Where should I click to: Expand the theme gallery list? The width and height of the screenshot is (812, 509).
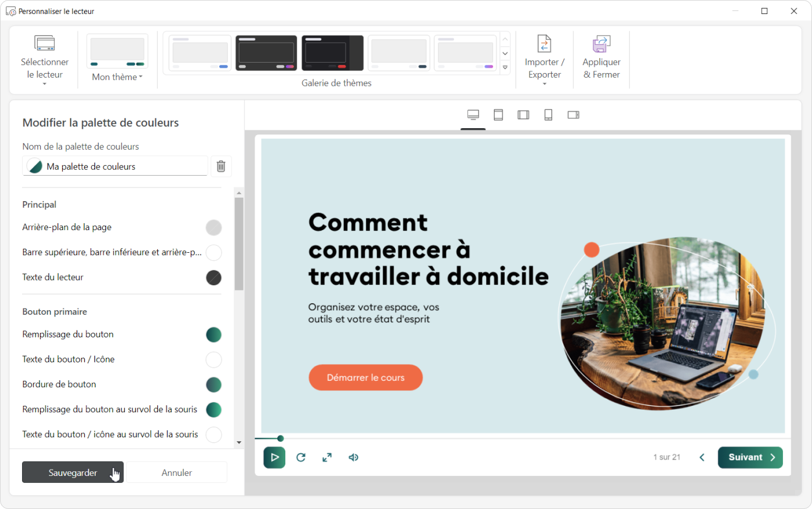coord(505,68)
